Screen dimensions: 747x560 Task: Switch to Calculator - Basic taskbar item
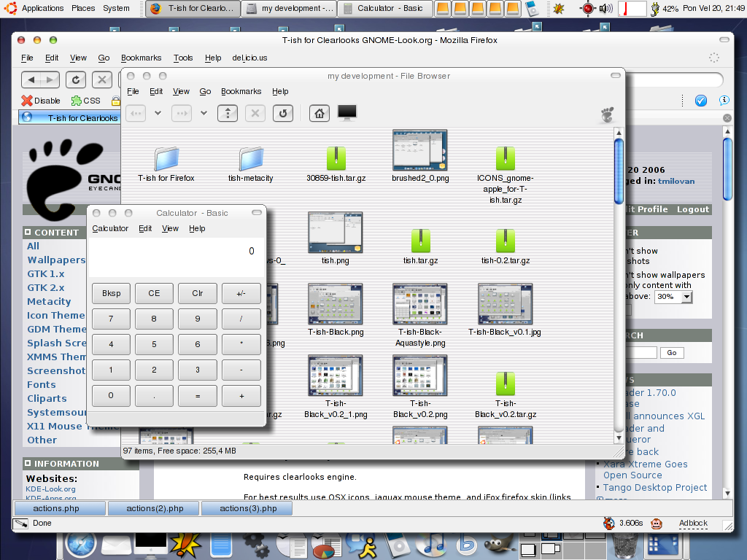385,8
